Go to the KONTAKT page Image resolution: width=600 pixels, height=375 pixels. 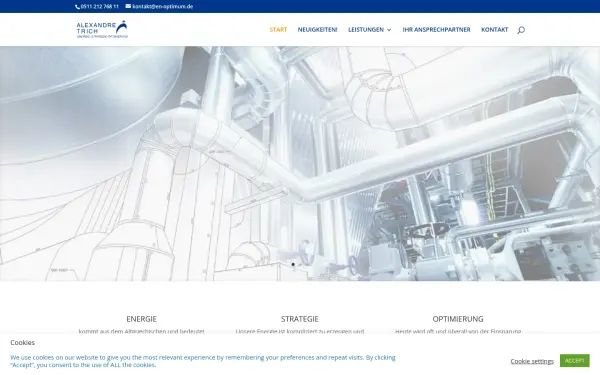pyautogui.click(x=494, y=29)
